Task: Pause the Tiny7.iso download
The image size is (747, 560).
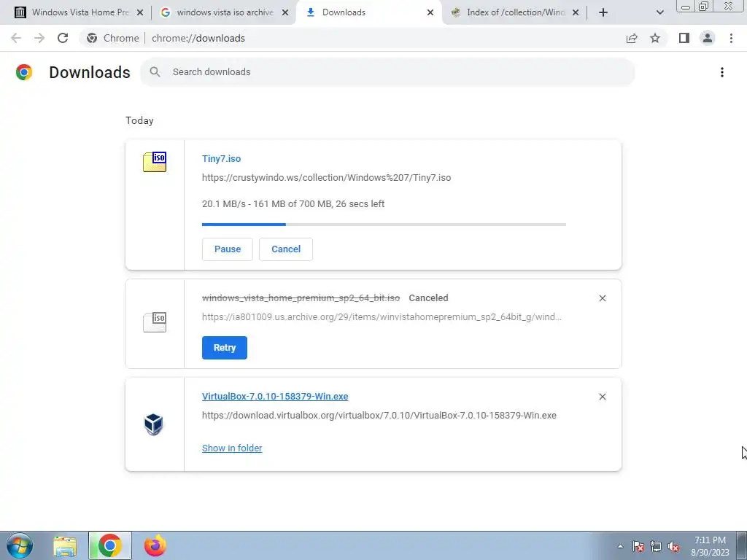Action: point(228,249)
